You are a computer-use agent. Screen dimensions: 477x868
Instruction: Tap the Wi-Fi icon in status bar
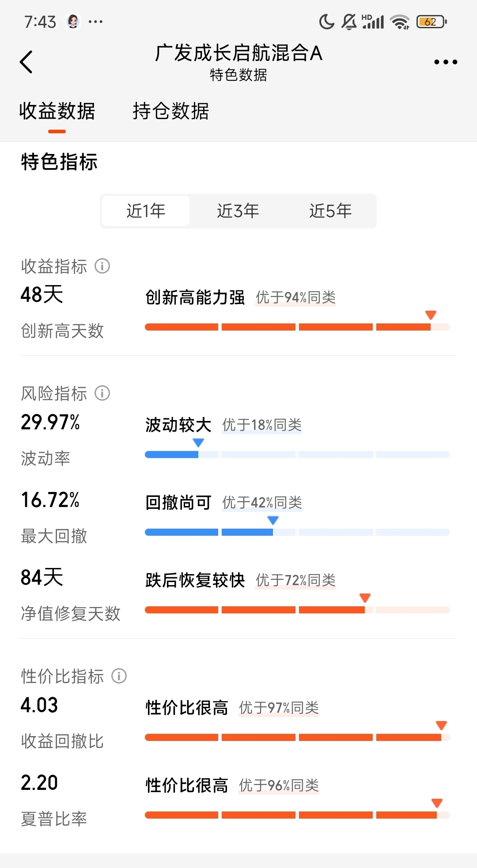400,22
